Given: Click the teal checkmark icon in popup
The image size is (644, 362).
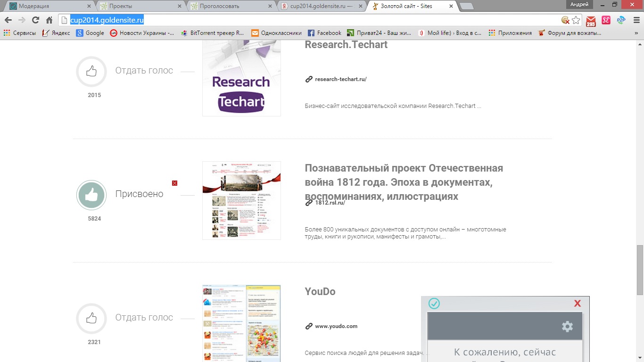Looking at the screenshot, I should 434,304.
